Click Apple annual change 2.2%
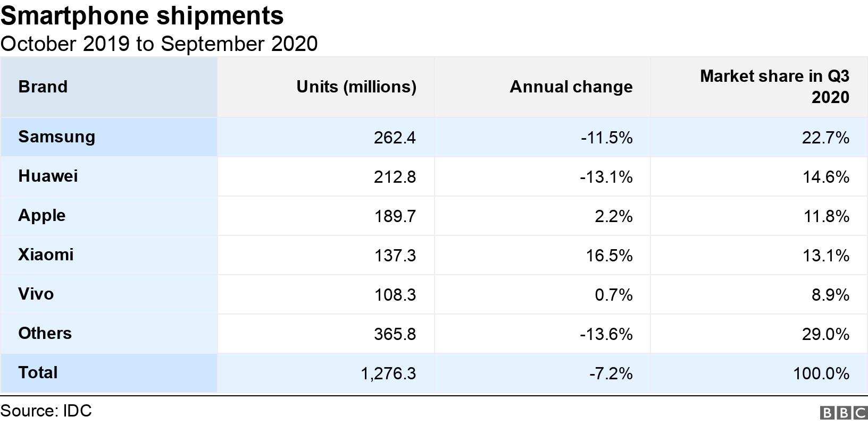Screen dimensions: 868x425 click(614, 216)
